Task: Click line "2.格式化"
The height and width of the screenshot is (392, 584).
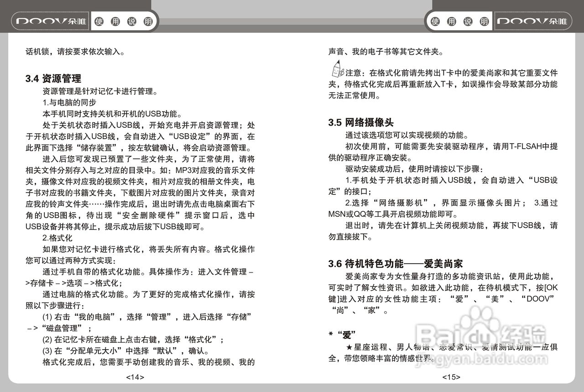Action: pos(57,238)
